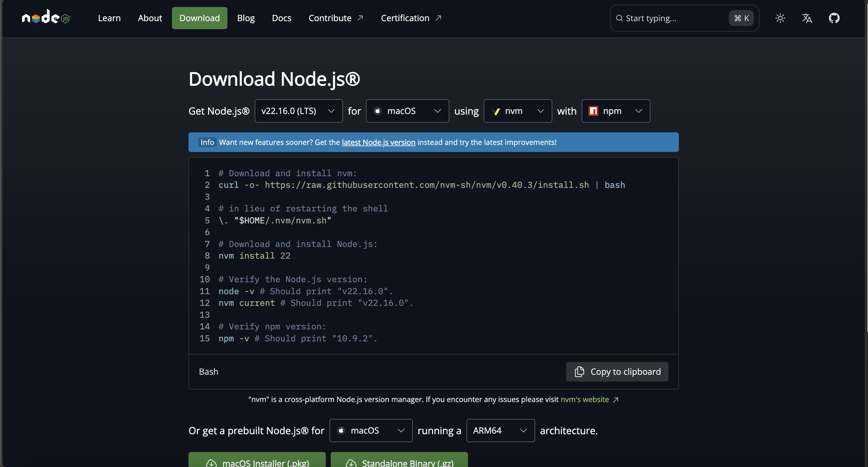Toggle the light/dark theme sun icon
Image resolution: width=868 pixels, height=467 pixels.
coord(780,18)
